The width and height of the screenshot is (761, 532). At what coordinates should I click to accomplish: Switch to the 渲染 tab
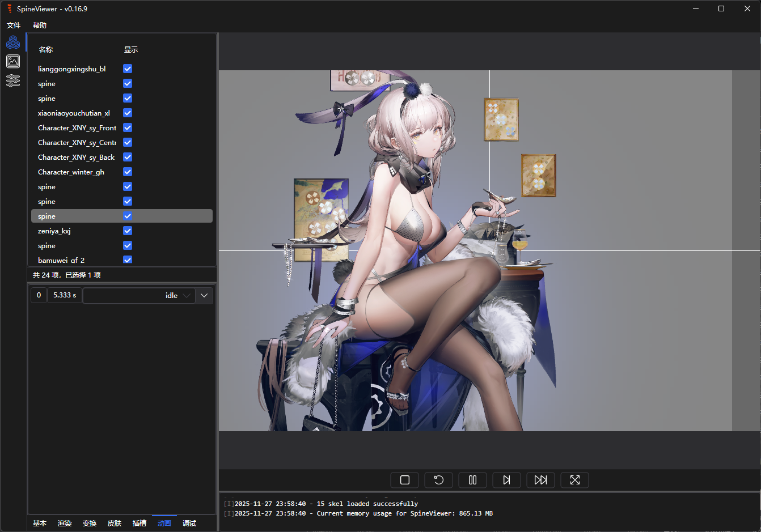pos(65,523)
